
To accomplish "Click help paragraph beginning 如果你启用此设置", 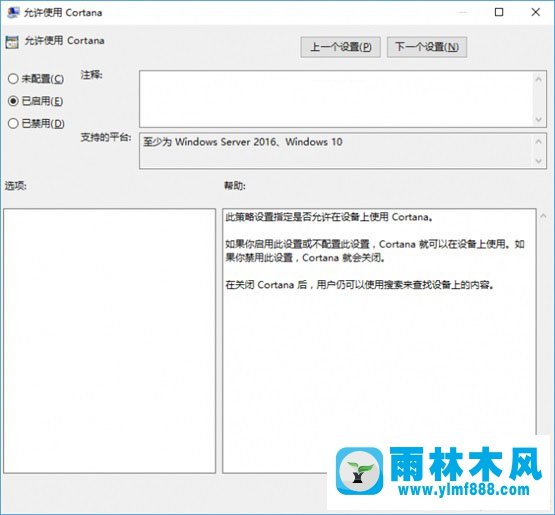I will pos(375,251).
